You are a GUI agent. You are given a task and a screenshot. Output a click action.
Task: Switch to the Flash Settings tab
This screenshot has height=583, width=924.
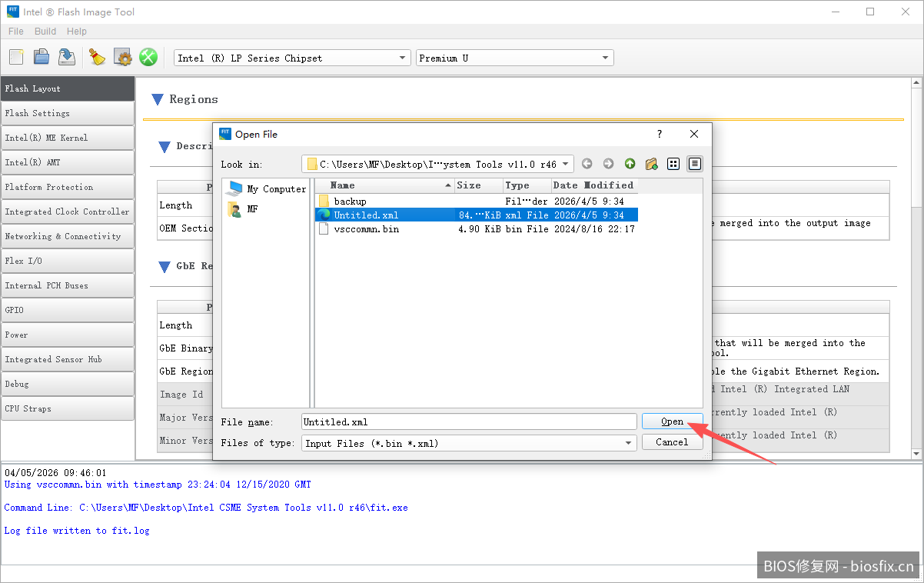pyautogui.click(x=68, y=113)
